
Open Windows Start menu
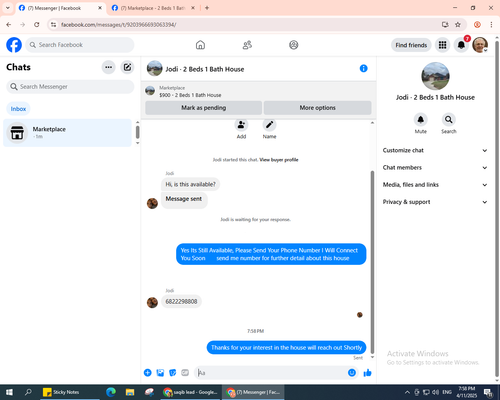(x=9, y=392)
